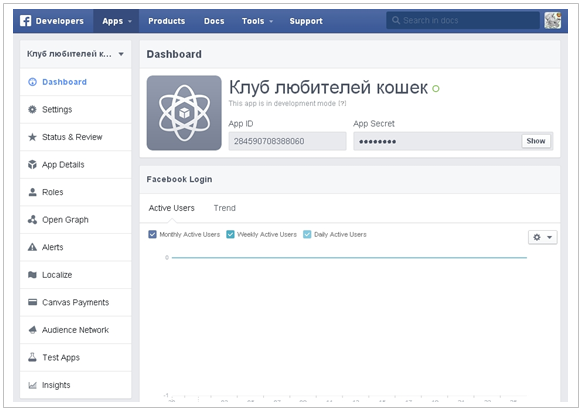Click the Facebook logo icon
Image resolution: width=582 pixels, height=411 pixels.
(x=26, y=21)
